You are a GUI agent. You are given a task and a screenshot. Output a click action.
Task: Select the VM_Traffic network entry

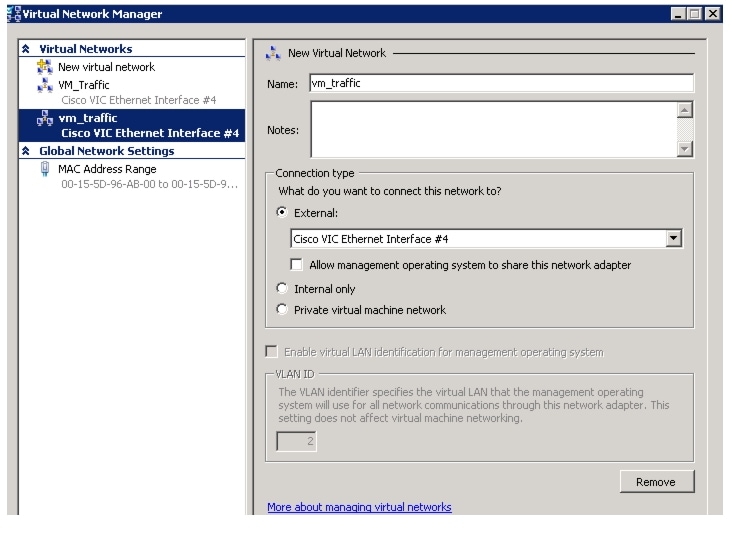click(x=84, y=85)
